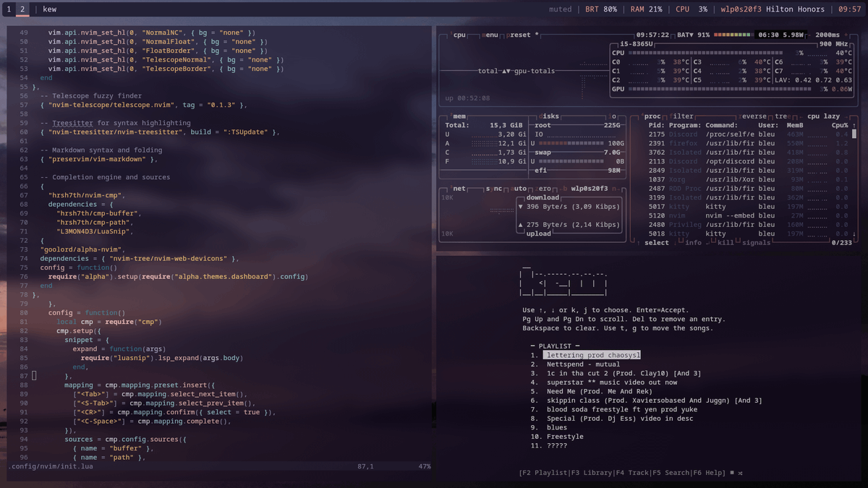Viewport: 868px width, 488px height.
Task: Click the btop process list scrollbar handle
Action: pyautogui.click(x=854, y=134)
